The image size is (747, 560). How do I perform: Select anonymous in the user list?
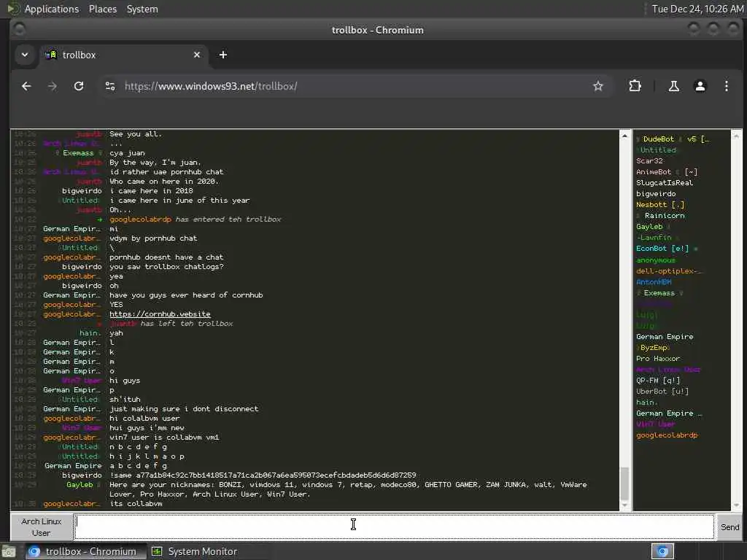(x=656, y=260)
